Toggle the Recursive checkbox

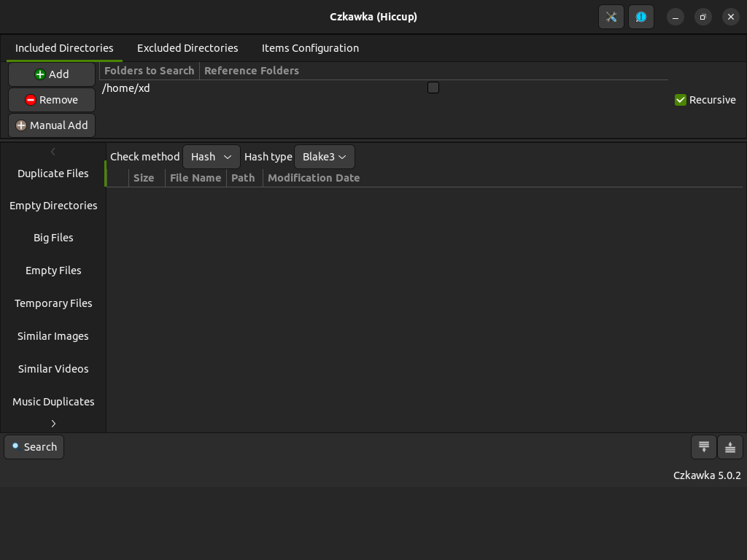(x=681, y=100)
